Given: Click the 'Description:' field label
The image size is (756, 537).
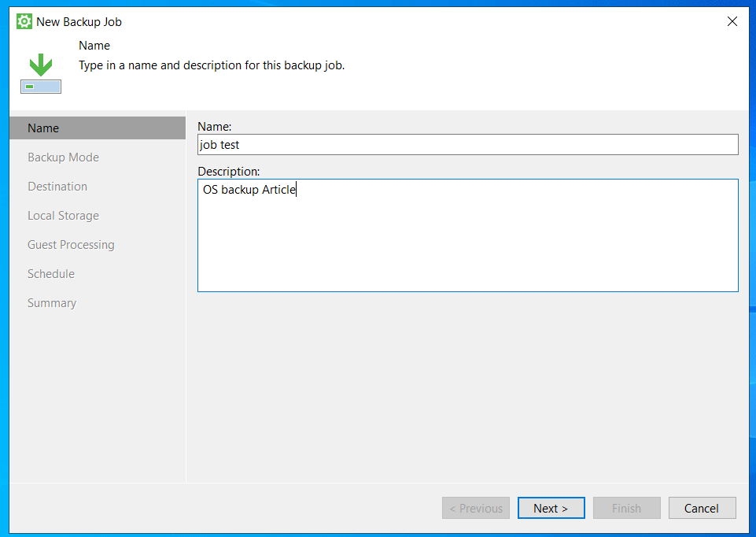Looking at the screenshot, I should click(229, 171).
